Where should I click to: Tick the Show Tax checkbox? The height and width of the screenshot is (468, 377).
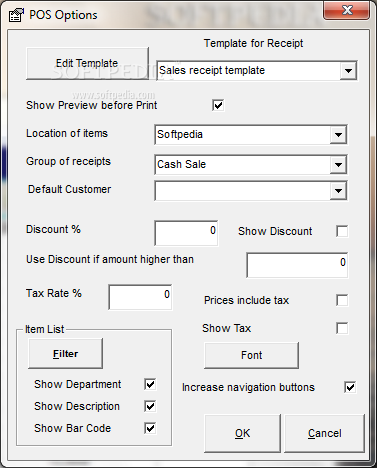(342, 328)
